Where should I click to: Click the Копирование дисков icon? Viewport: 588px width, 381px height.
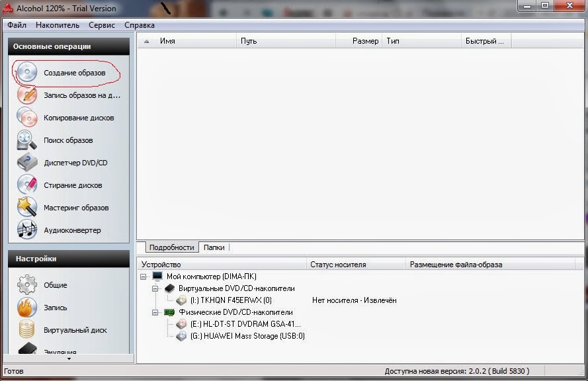pyautogui.click(x=27, y=117)
